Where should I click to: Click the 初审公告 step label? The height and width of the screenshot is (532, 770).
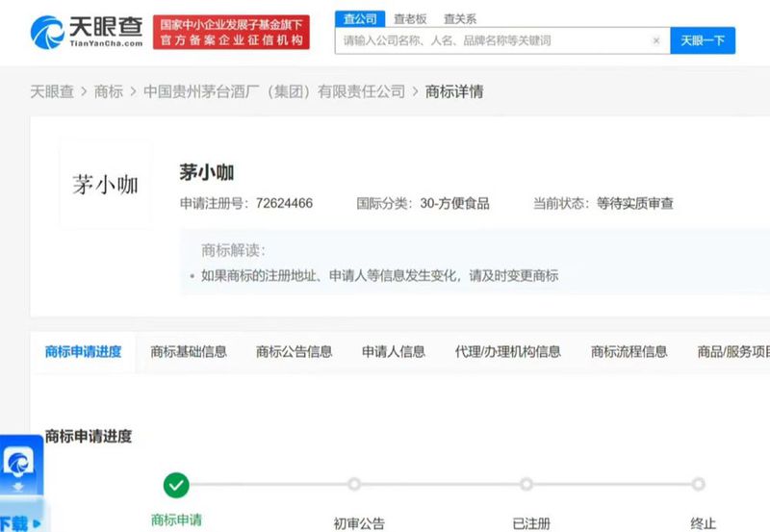click(359, 523)
